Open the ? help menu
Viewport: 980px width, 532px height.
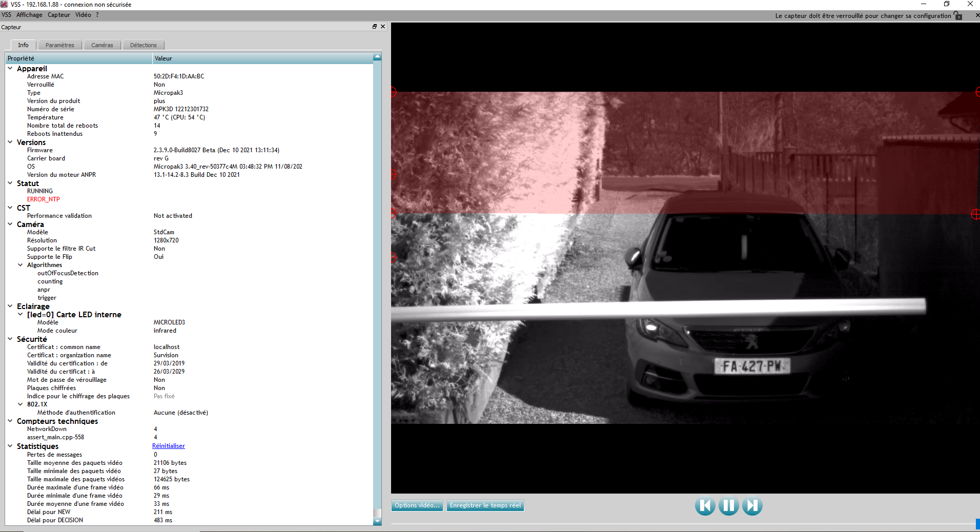97,15
